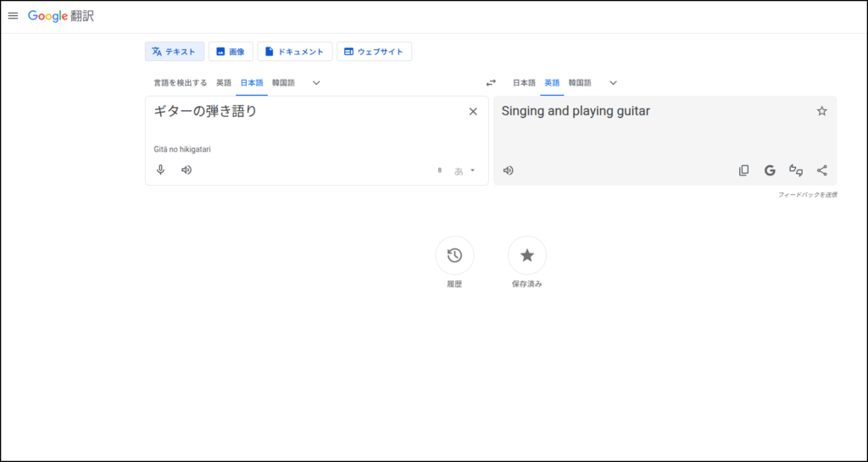Click the microphone voice input icon
This screenshot has height=462, width=868.
160,170
